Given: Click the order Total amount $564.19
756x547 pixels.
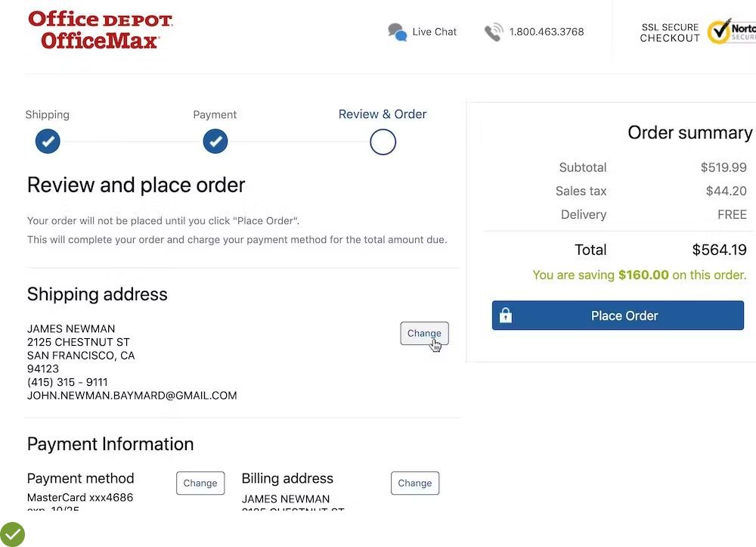Looking at the screenshot, I should 719,250.
